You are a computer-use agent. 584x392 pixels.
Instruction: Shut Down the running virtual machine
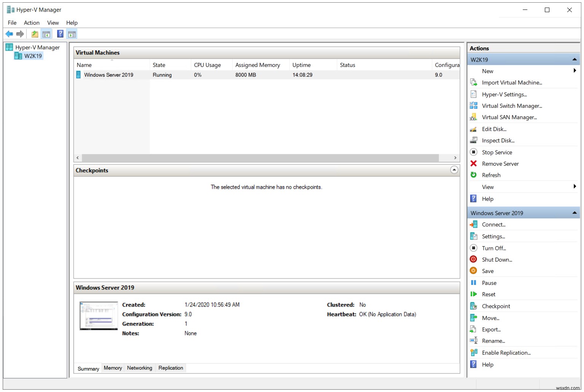pos(497,259)
